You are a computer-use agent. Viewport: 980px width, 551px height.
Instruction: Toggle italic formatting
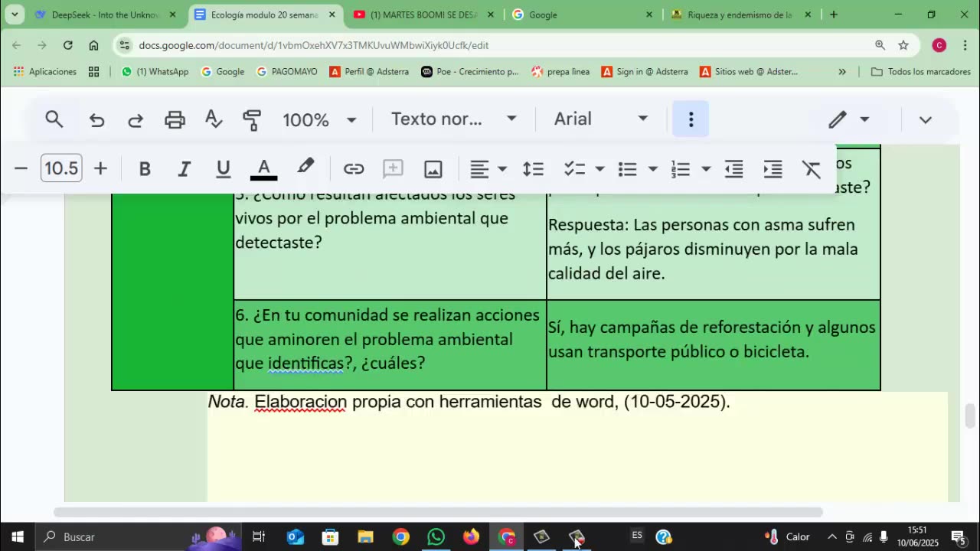click(184, 168)
